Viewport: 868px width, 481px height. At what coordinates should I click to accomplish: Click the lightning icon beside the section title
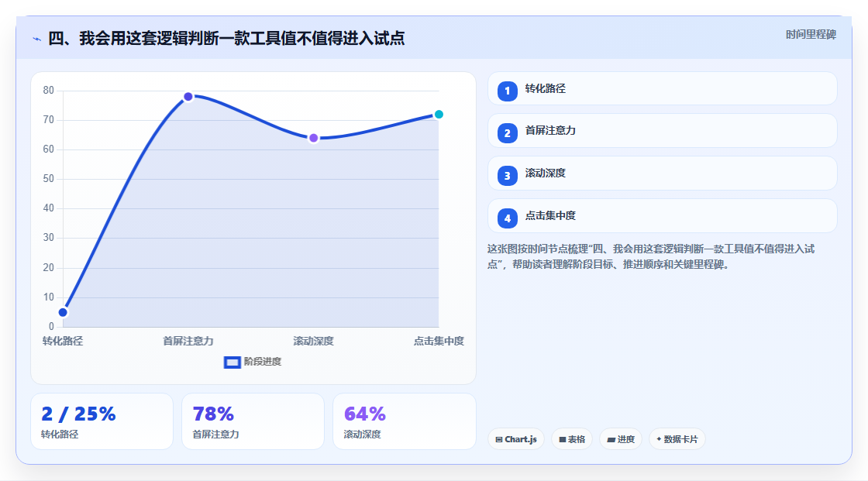point(36,39)
